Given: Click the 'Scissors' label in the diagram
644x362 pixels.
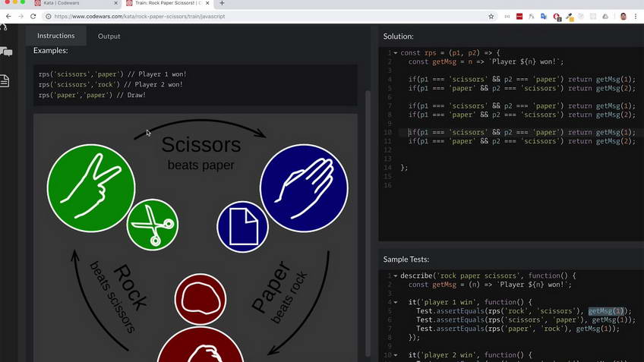Looking at the screenshot, I should [200, 144].
